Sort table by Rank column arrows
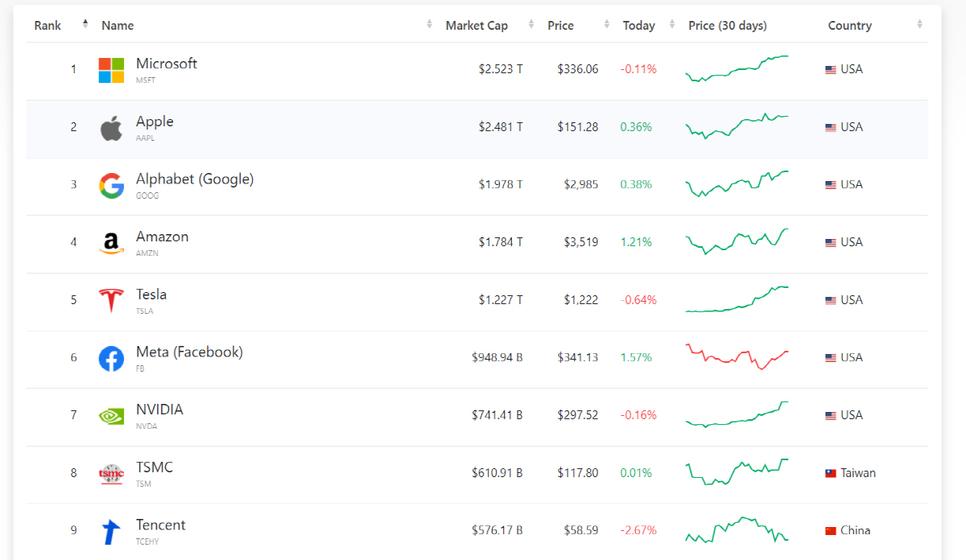Screen dimensions: 966x560 point(85,25)
